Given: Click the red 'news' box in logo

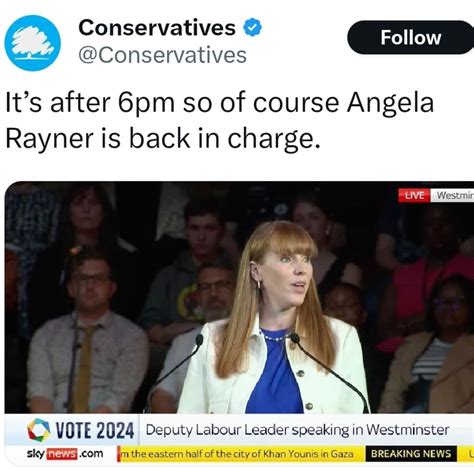Looking at the screenshot, I should [x=62, y=454].
